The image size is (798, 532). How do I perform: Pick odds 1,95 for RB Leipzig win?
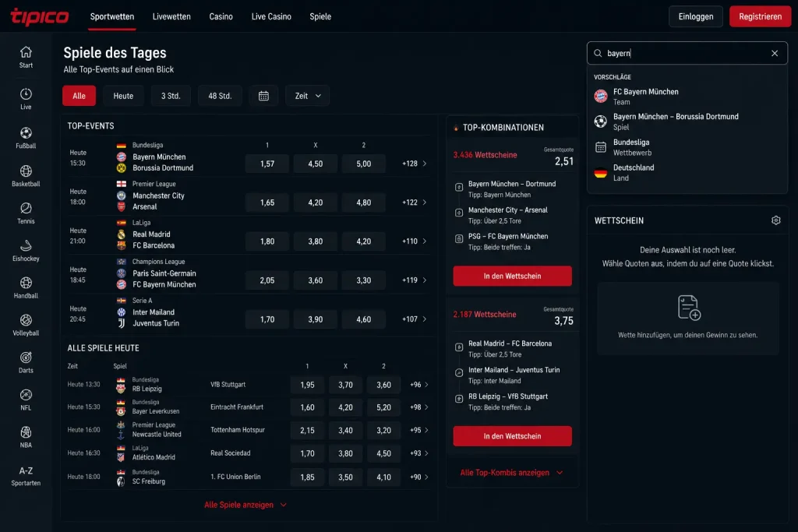pos(307,385)
